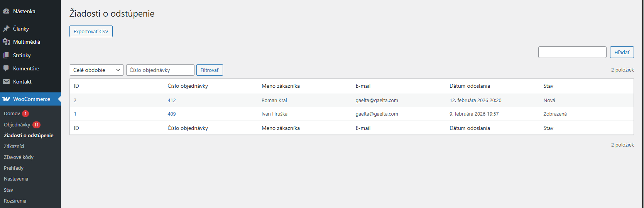Open Zľavové kódy submenu item
This screenshot has height=208, width=644.
pos(19,157)
